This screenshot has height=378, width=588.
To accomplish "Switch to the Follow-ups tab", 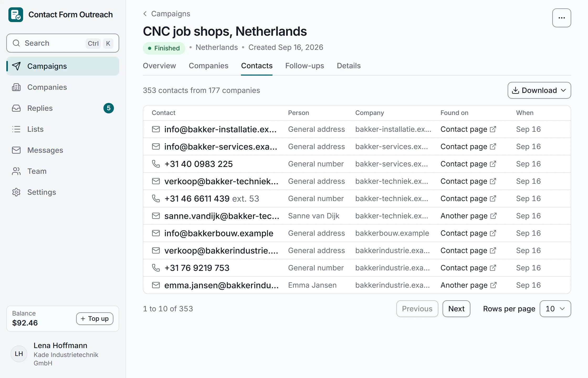I will point(304,66).
